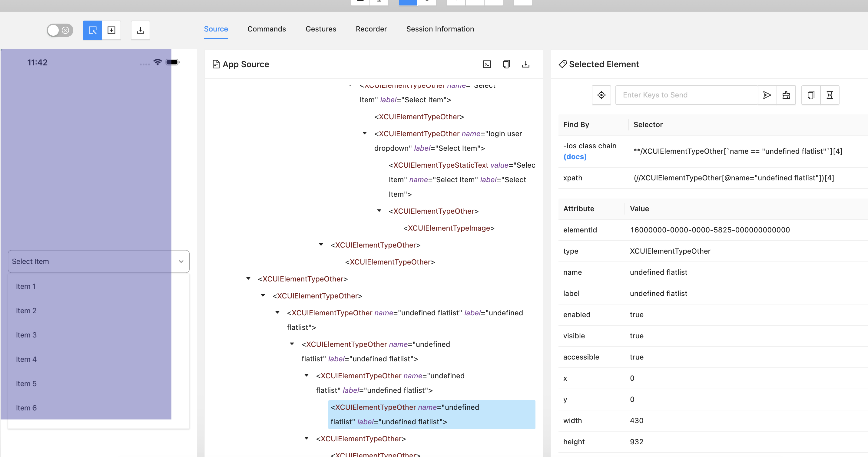This screenshot has height=457, width=868.
Task: Toggle attributes view in App Source
Action: tap(487, 64)
